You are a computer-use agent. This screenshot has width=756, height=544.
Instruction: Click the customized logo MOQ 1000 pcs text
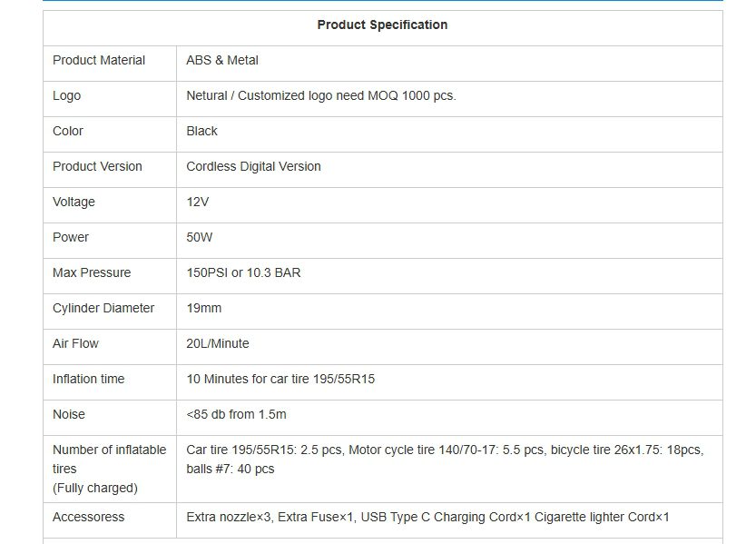(x=321, y=95)
